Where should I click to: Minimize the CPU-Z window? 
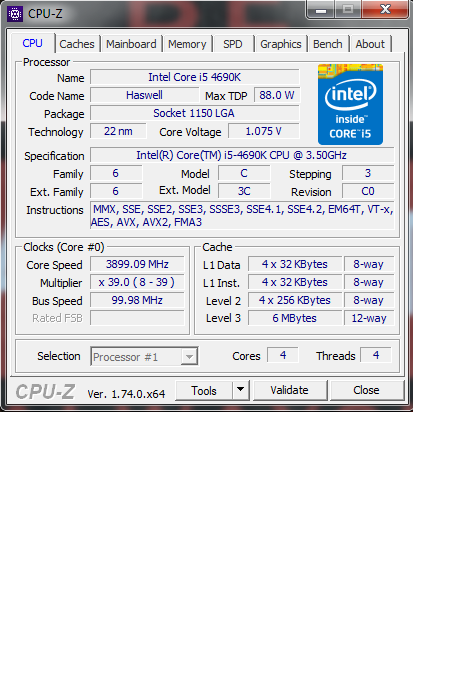(x=321, y=9)
